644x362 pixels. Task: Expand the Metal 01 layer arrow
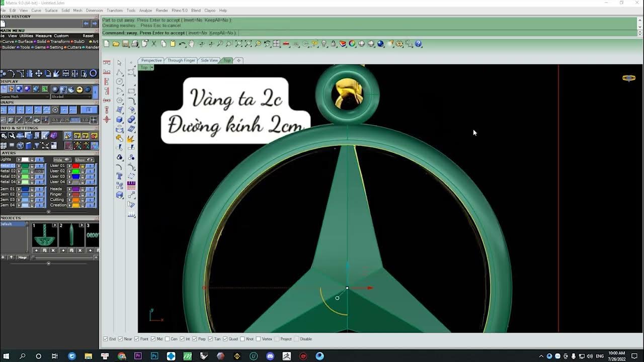click(19, 166)
